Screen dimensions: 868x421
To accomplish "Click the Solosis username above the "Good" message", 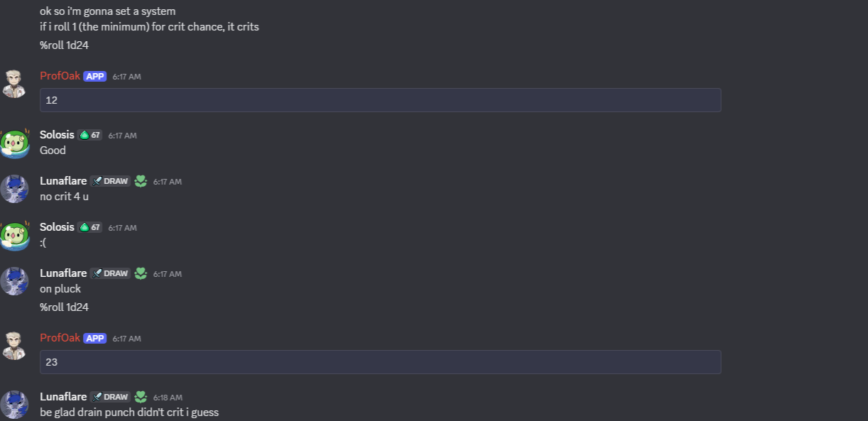I will [x=57, y=135].
